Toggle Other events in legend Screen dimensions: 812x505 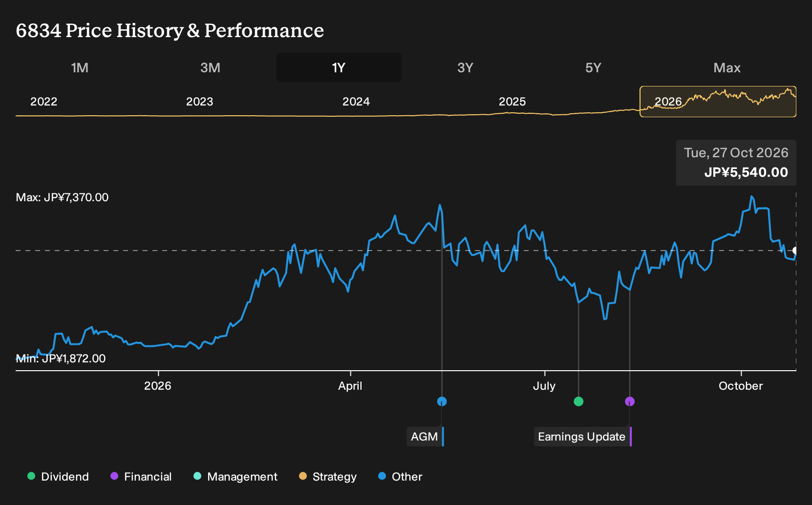point(400,476)
